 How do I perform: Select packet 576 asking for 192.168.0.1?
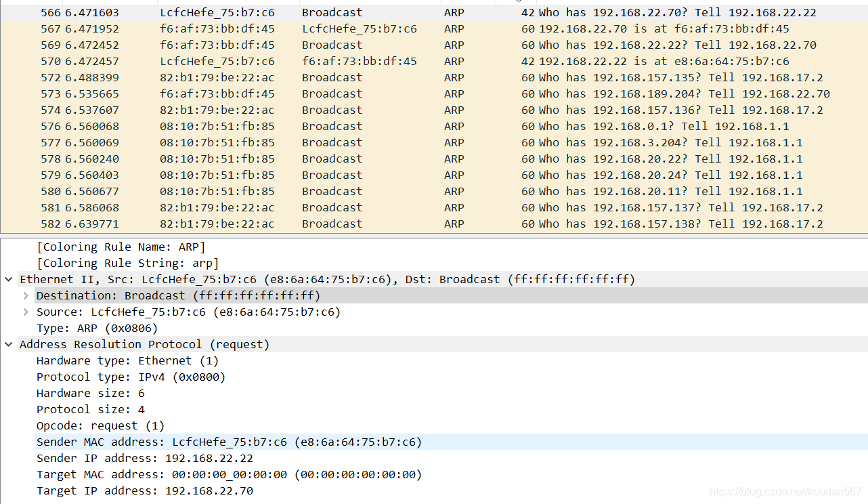(x=434, y=126)
